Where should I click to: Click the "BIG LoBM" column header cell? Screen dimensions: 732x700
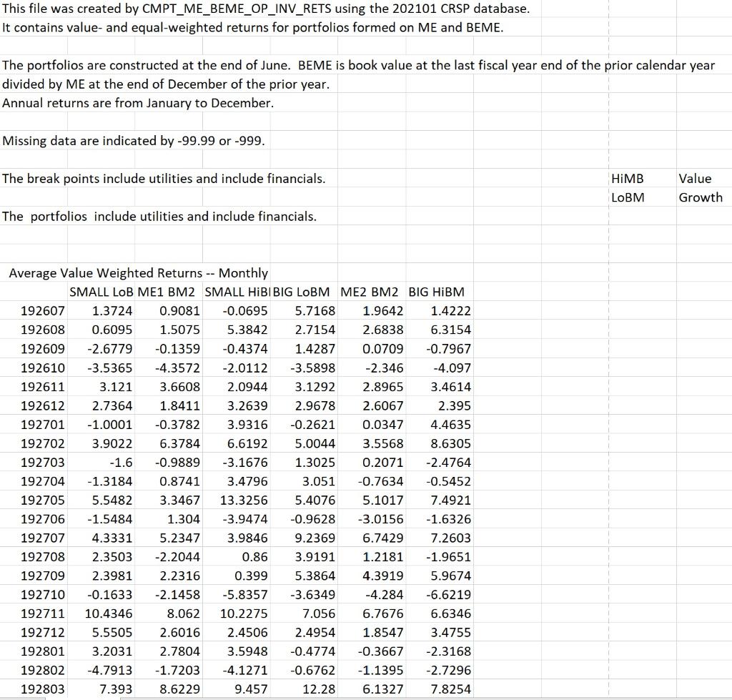click(x=300, y=292)
